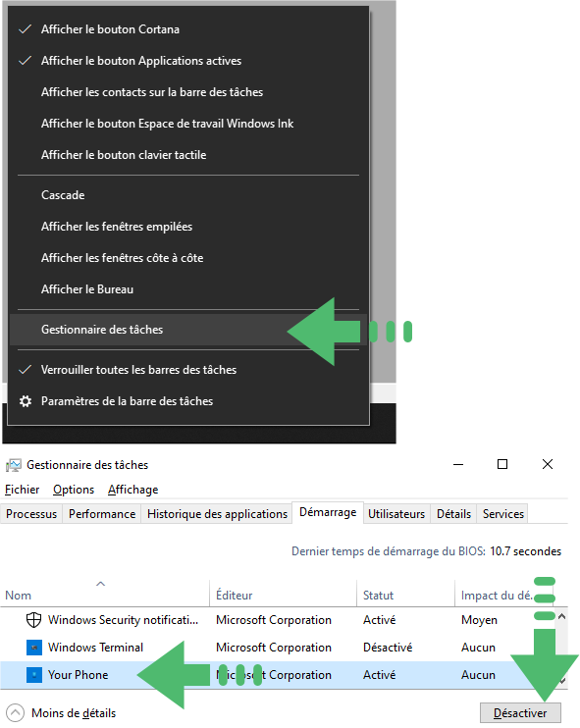Screen dimensions: 580x728
Task: Click the Your Phone app icon
Action: 34,675
